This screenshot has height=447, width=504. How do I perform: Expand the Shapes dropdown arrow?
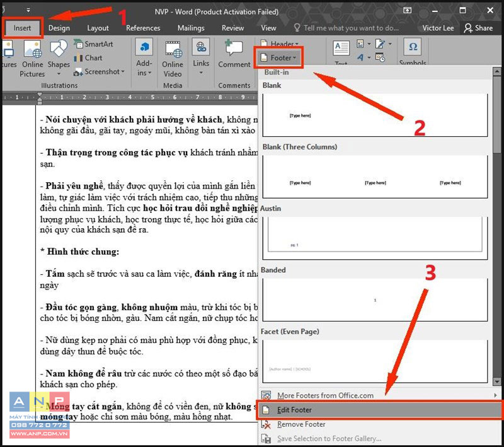click(59, 74)
